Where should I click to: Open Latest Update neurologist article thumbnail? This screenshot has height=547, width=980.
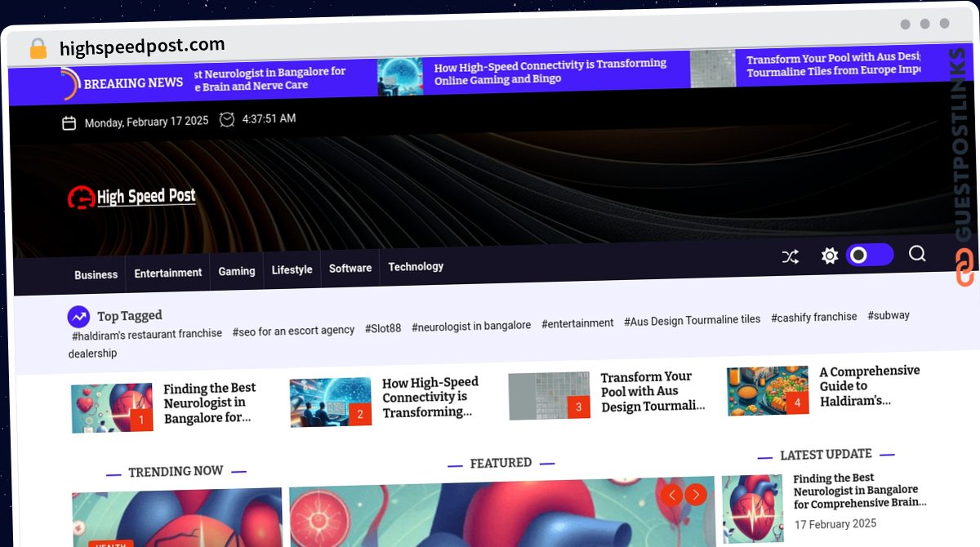[x=753, y=509]
